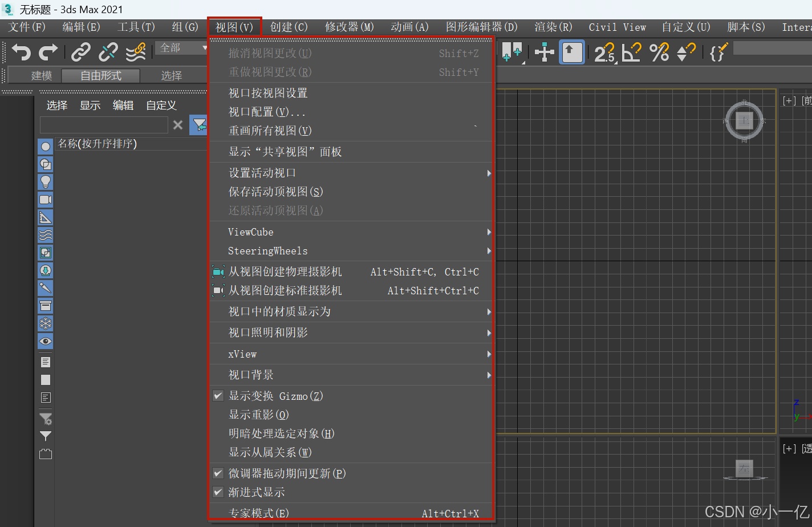
Task: Open the advanced filter gear funnel icon
Action: click(x=46, y=419)
